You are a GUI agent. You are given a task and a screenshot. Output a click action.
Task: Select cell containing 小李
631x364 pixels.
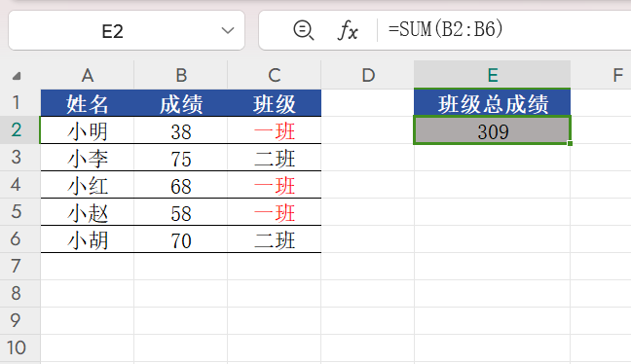[x=88, y=158]
